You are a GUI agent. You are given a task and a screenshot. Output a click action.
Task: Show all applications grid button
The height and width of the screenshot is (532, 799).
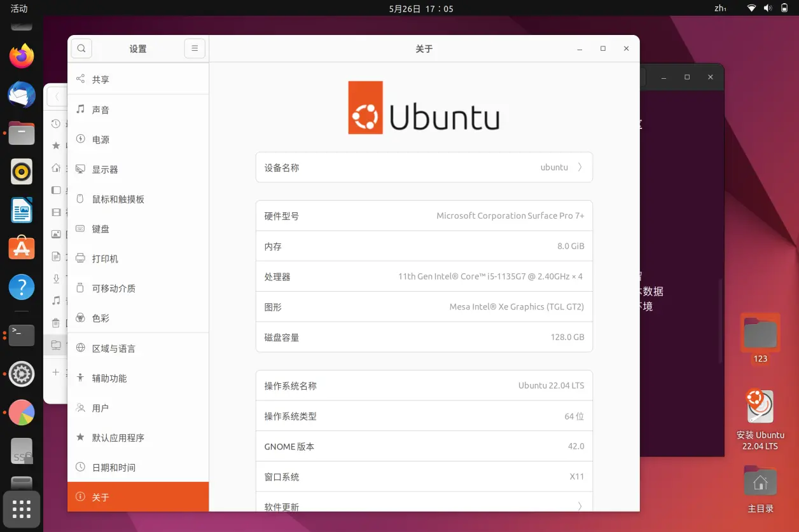[22, 509]
